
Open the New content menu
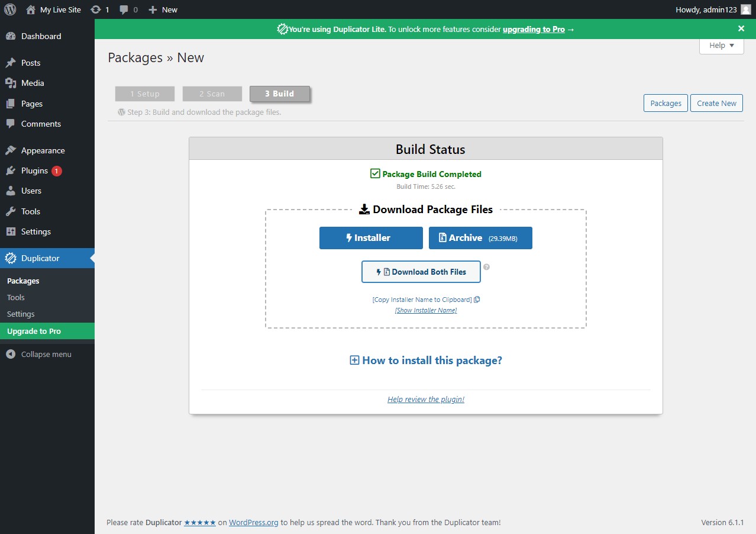(163, 9)
